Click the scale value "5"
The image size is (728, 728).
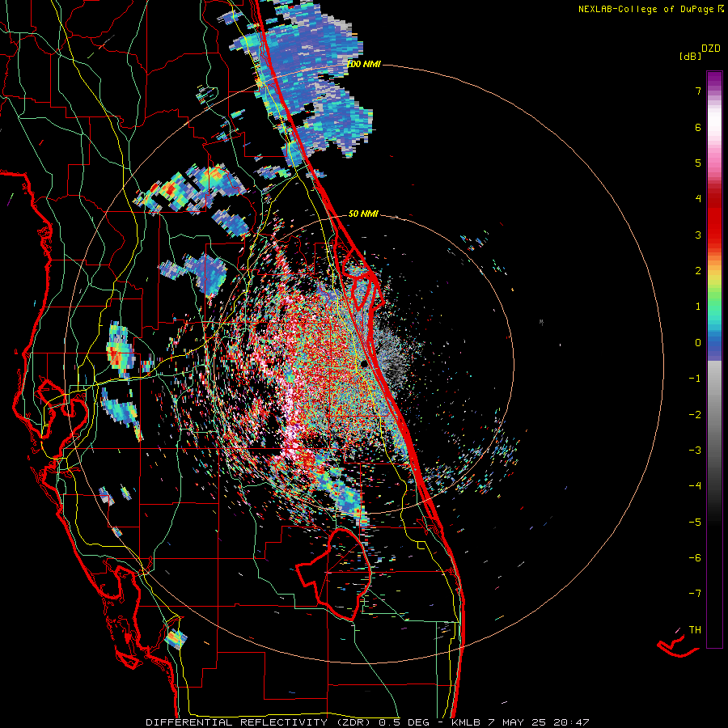tap(698, 163)
